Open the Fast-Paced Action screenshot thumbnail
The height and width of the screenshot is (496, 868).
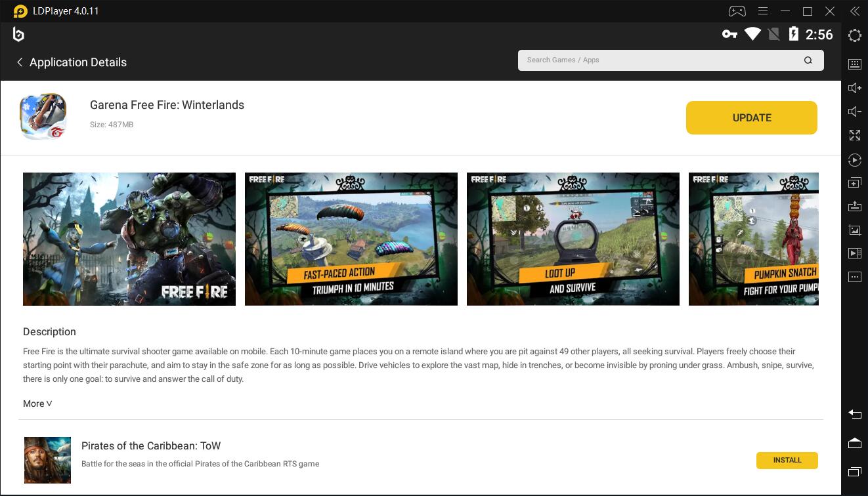[x=351, y=239]
